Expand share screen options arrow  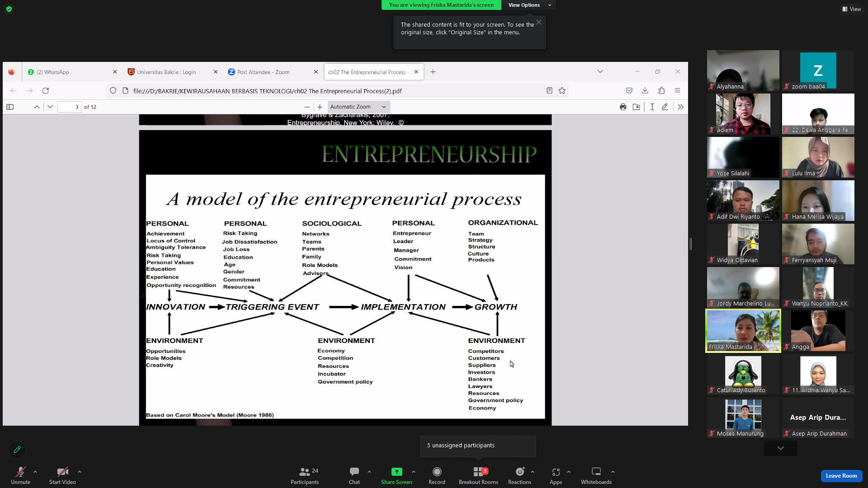pyautogui.click(x=414, y=472)
